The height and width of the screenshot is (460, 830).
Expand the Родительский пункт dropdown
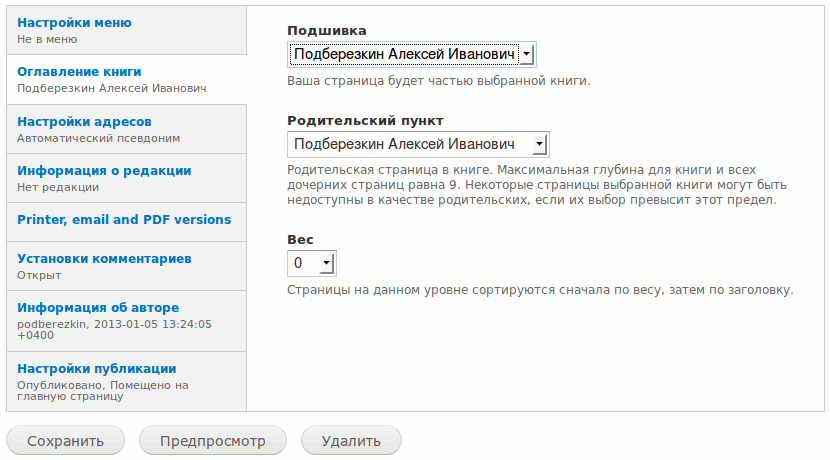coord(418,144)
